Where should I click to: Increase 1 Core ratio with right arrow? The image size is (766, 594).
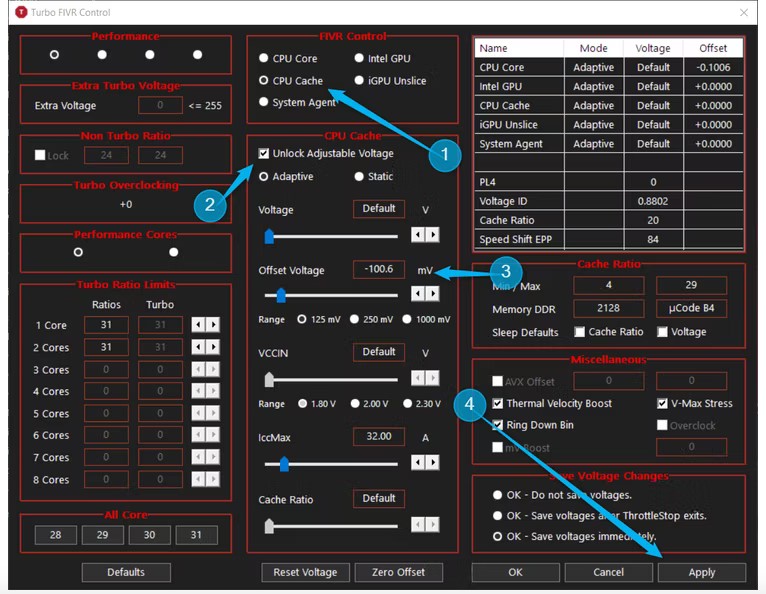[x=213, y=325]
